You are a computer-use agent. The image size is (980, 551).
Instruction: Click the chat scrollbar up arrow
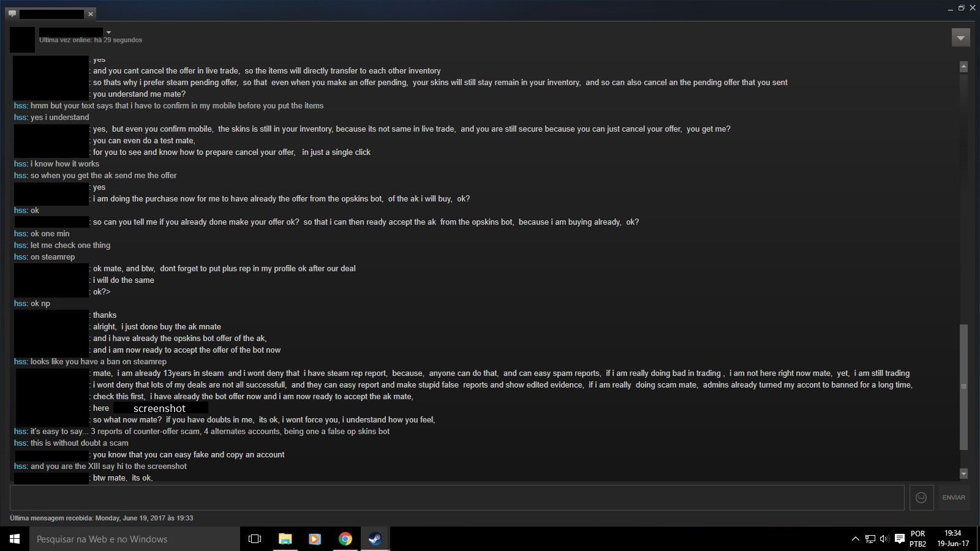click(963, 66)
